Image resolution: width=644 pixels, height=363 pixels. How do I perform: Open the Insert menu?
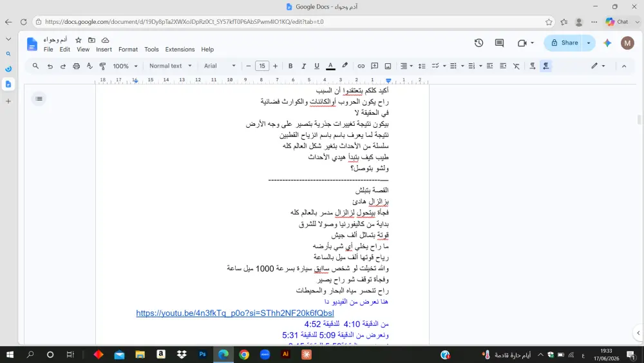click(104, 50)
